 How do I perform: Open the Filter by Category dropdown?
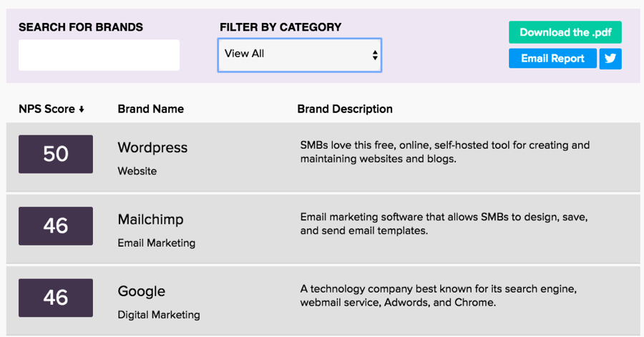[300, 55]
